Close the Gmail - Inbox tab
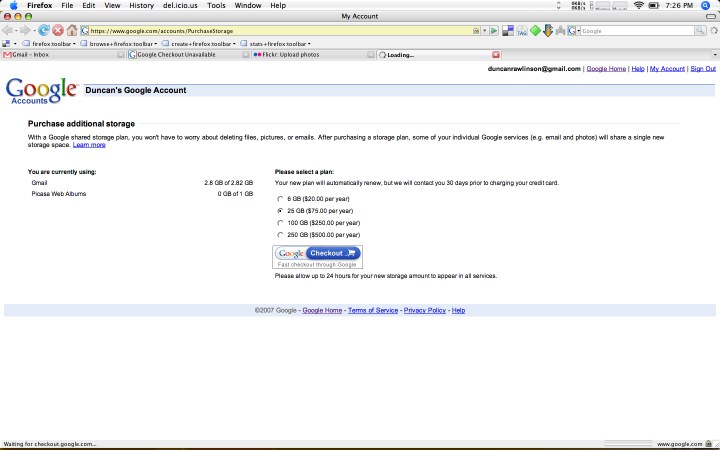 pos(121,55)
